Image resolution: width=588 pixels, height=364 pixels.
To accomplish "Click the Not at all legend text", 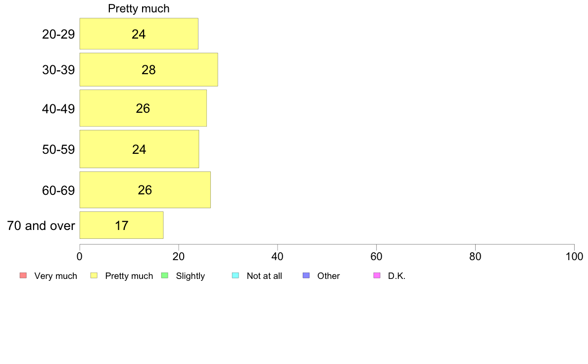I will click(x=264, y=276).
